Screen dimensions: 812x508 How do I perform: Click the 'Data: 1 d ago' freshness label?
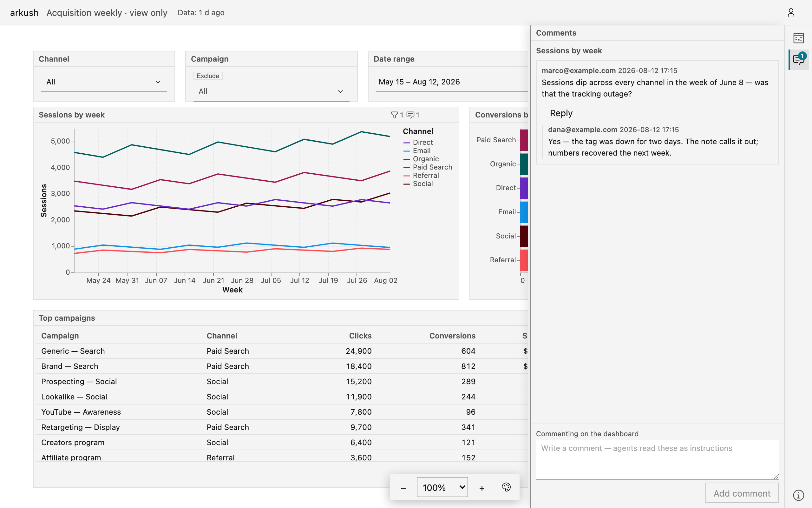pos(201,13)
